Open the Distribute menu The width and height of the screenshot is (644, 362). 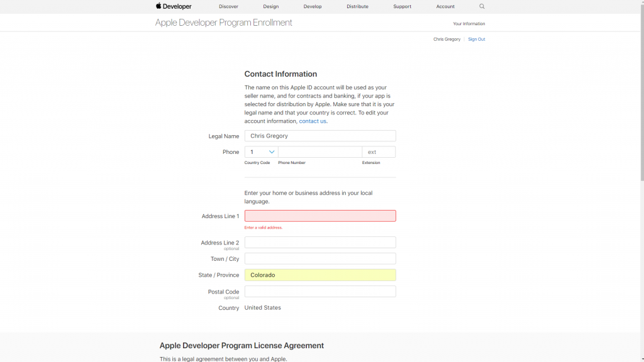(357, 6)
